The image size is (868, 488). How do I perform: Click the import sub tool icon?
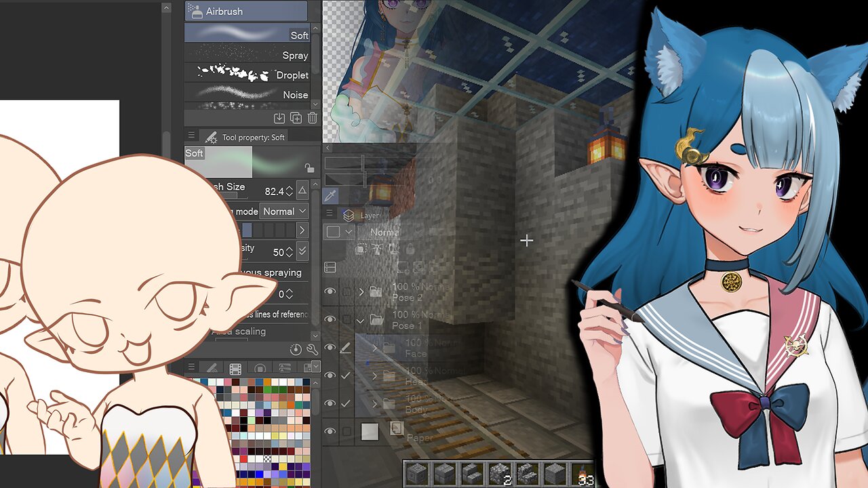279,118
